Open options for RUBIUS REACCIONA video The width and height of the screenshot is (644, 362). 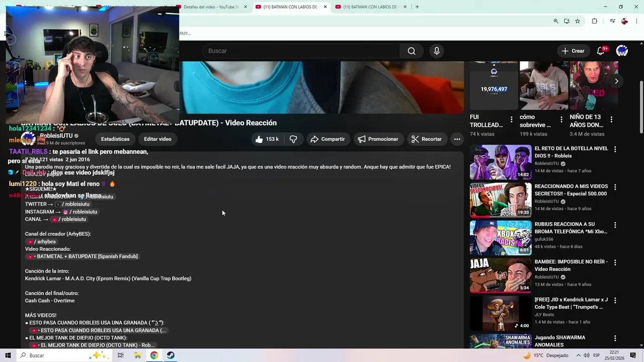point(615,225)
